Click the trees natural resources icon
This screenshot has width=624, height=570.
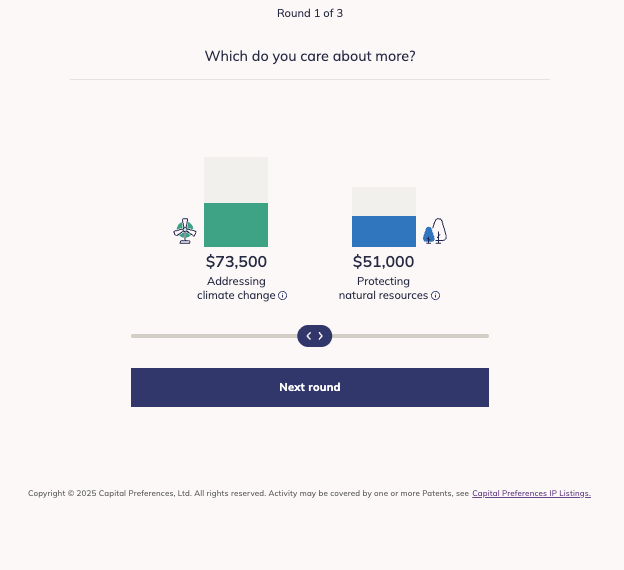[435, 231]
